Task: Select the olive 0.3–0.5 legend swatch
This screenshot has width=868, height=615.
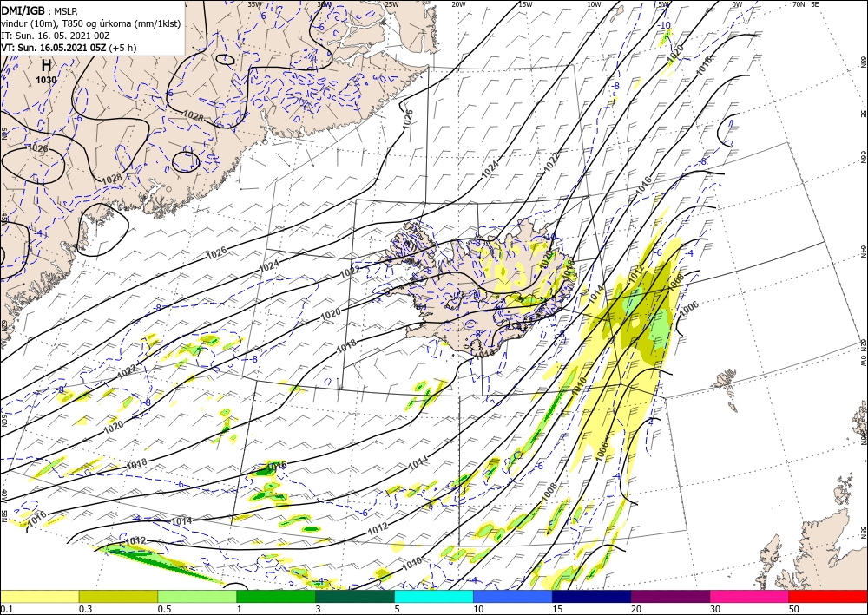Action: point(118,596)
